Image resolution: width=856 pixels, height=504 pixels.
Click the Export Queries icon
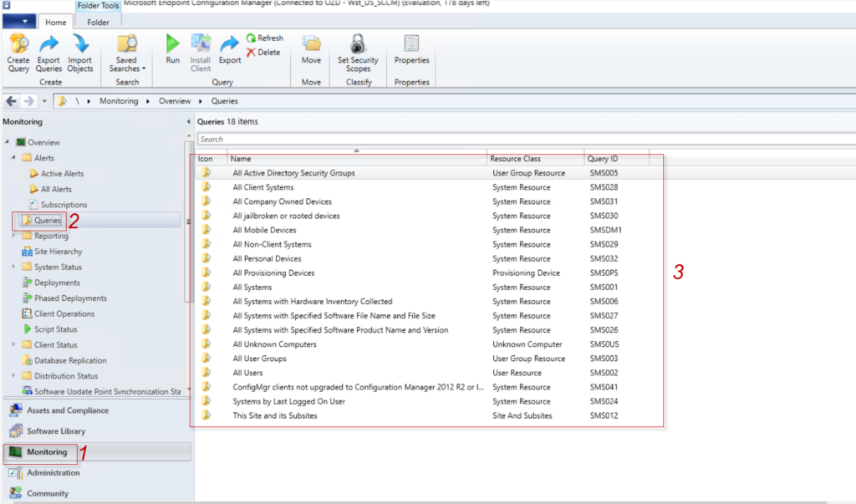pyautogui.click(x=48, y=53)
